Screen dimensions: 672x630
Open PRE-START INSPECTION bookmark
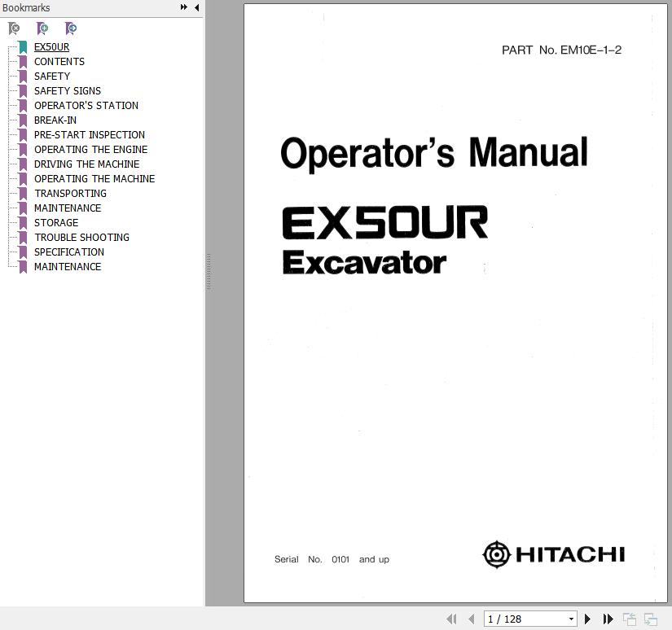tap(90, 135)
